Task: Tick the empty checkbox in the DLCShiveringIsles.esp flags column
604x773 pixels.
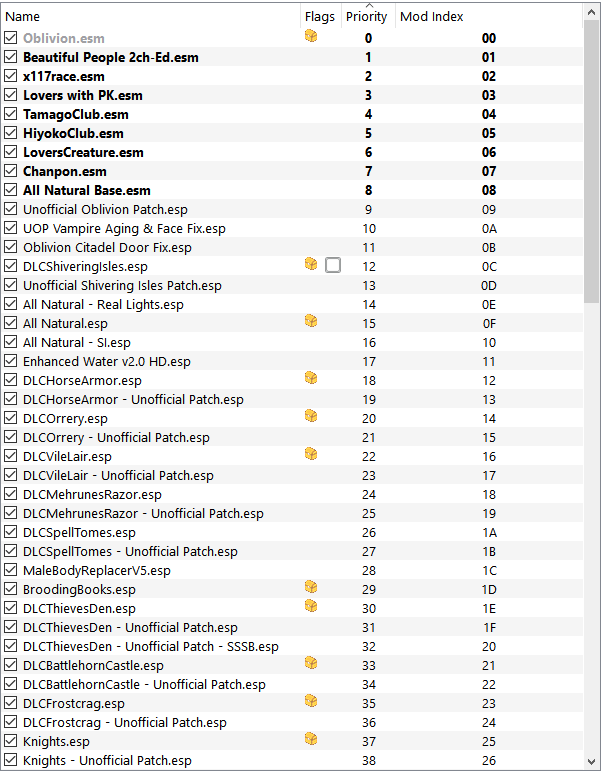Action: pyautogui.click(x=333, y=265)
